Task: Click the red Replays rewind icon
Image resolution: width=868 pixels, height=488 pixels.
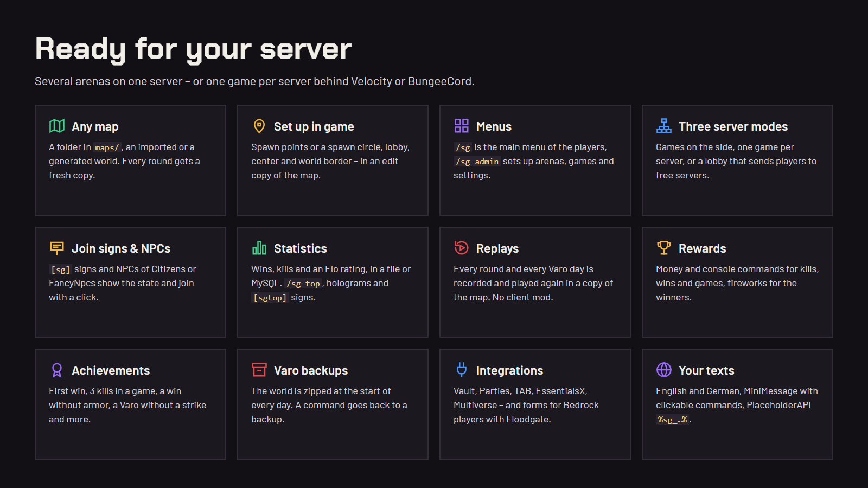Action: tap(462, 248)
